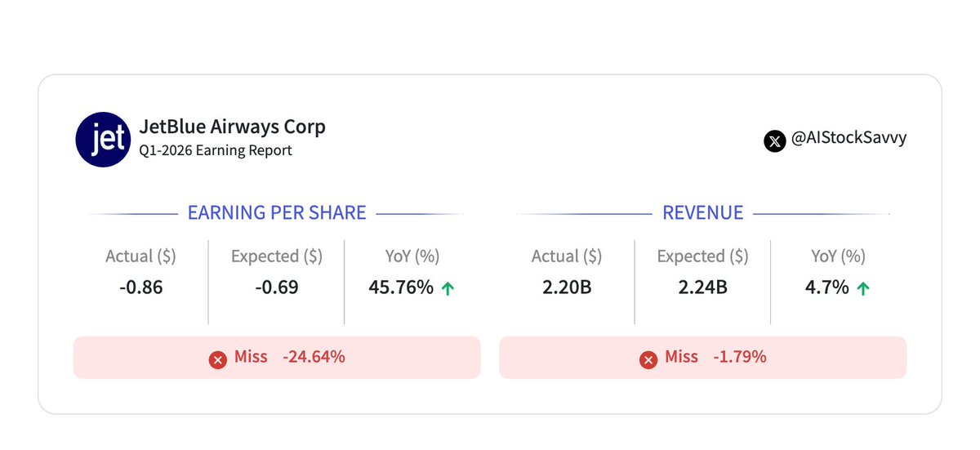The height and width of the screenshot is (450, 980).
Task: Click the EPS Miss -24.64% banner
Action: click(277, 357)
